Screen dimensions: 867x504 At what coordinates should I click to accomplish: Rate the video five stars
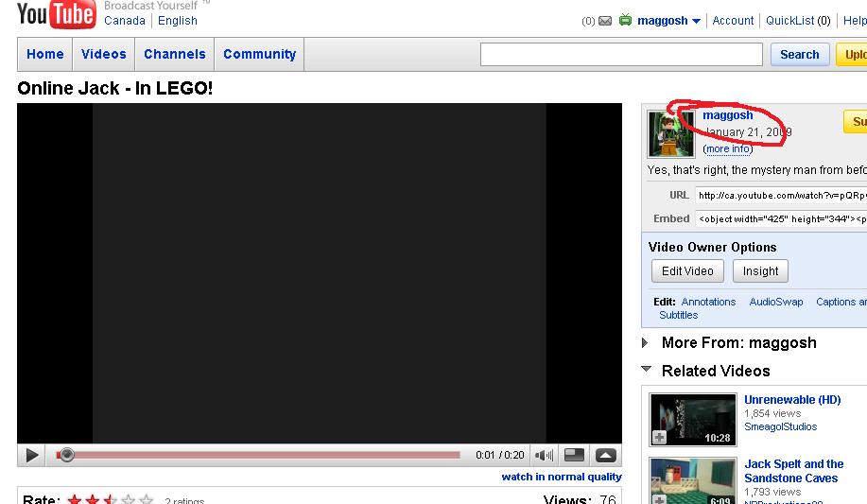tap(146, 499)
